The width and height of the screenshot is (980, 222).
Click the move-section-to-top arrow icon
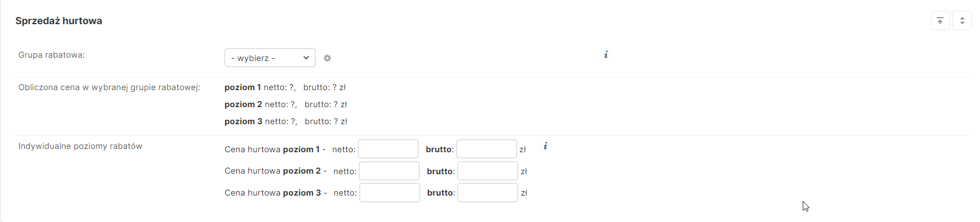(940, 21)
